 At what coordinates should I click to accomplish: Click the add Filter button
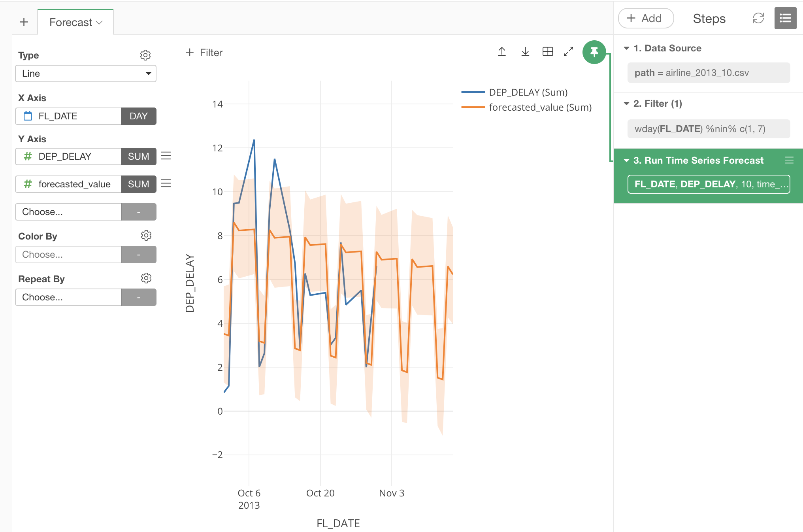coord(204,53)
